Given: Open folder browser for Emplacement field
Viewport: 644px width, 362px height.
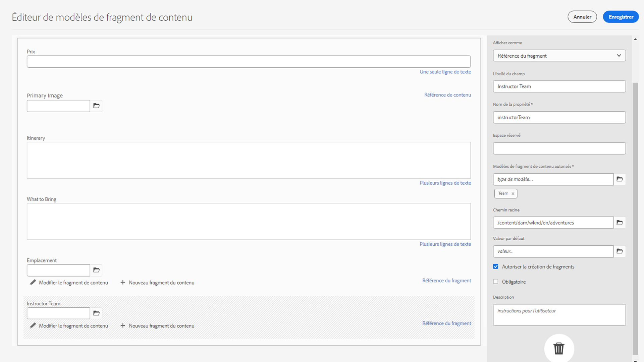Looking at the screenshot, I should 96,270.
